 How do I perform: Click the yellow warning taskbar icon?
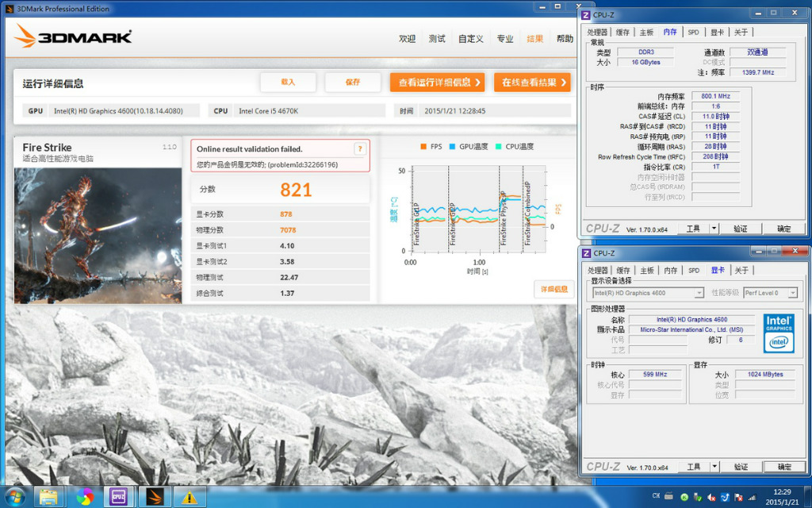click(x=189, y=497)
